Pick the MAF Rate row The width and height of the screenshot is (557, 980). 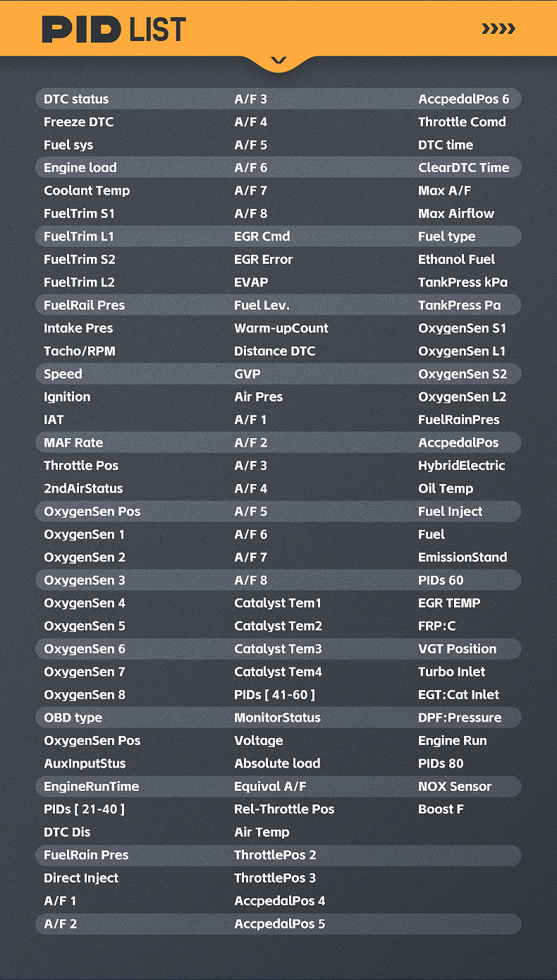point(73,443)
